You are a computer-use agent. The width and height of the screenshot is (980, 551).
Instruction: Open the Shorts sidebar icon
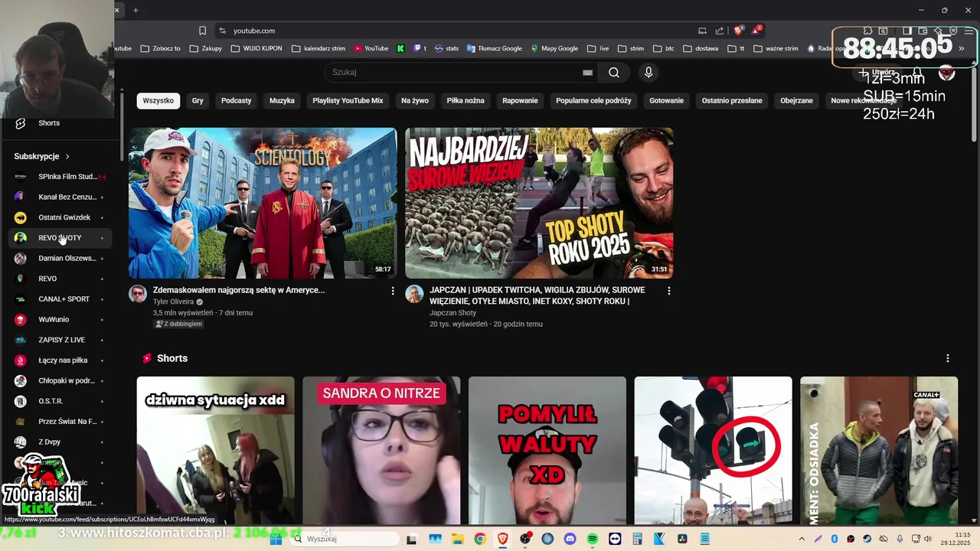pyautogui.click(x=21, y=123)
